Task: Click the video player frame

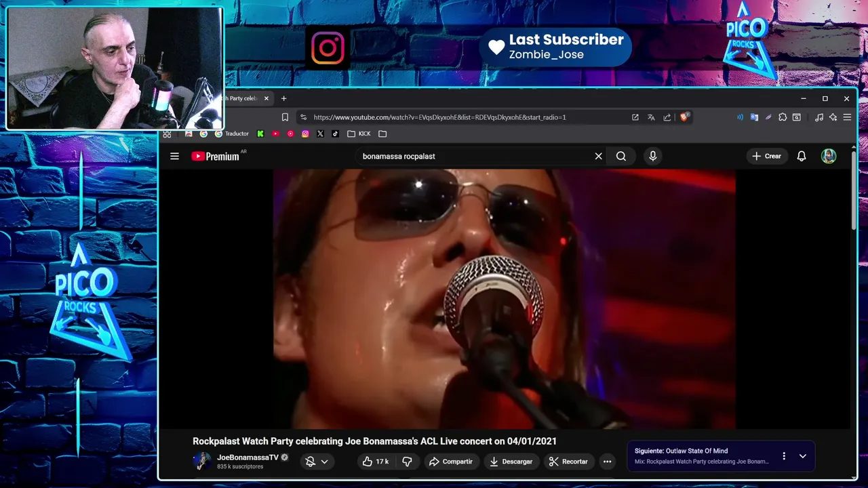Action: pos(504,299)
